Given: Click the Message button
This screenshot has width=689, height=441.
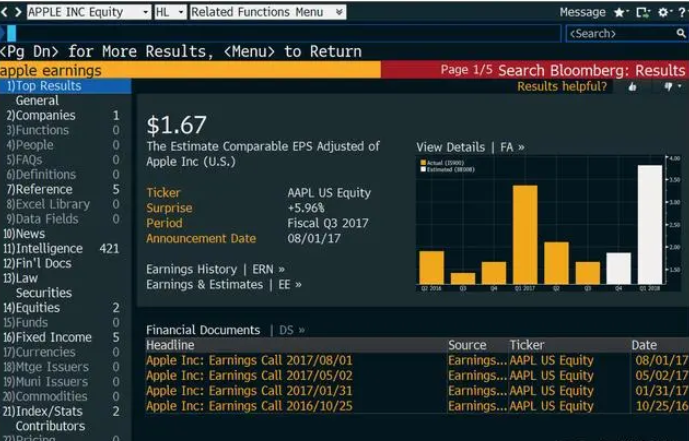Looking at the screenshot, I should [x=582, y=12].
